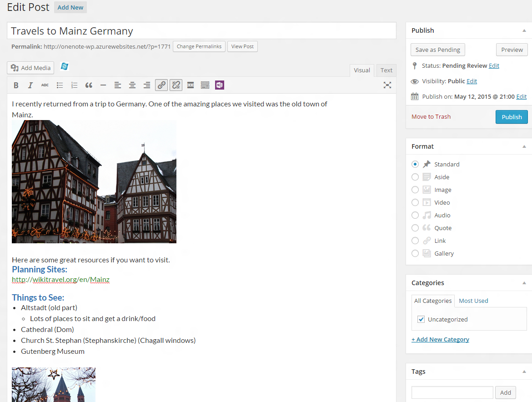Click the OneNote toolbar icon
The image size is (532, 402).
(220, 85)
